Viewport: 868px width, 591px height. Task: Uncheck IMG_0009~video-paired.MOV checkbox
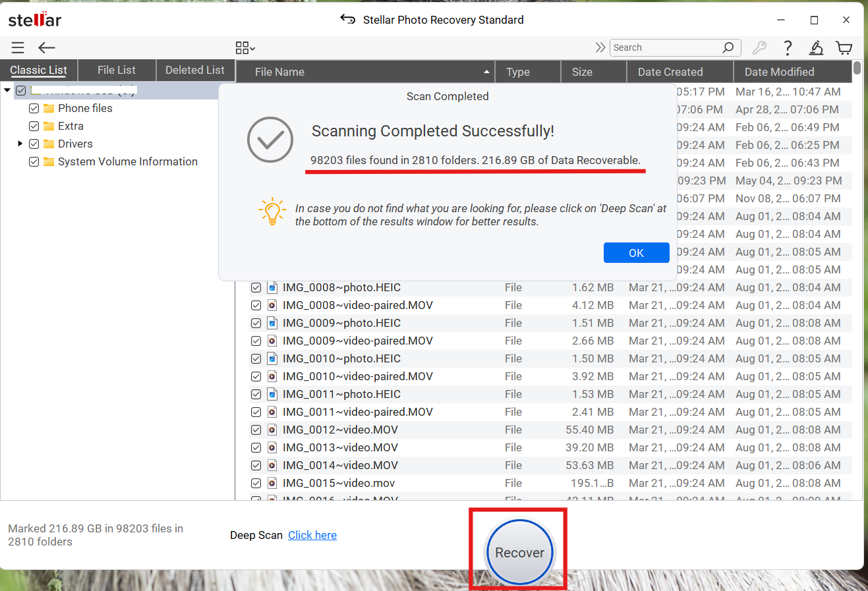256,341
